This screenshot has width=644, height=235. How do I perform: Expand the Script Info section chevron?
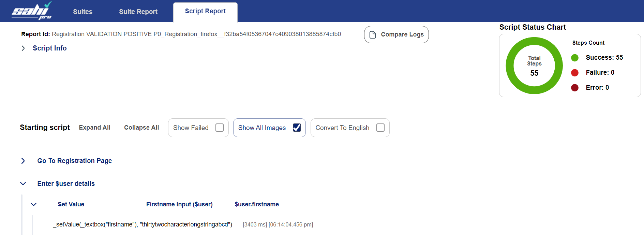(x=23, y=48)
